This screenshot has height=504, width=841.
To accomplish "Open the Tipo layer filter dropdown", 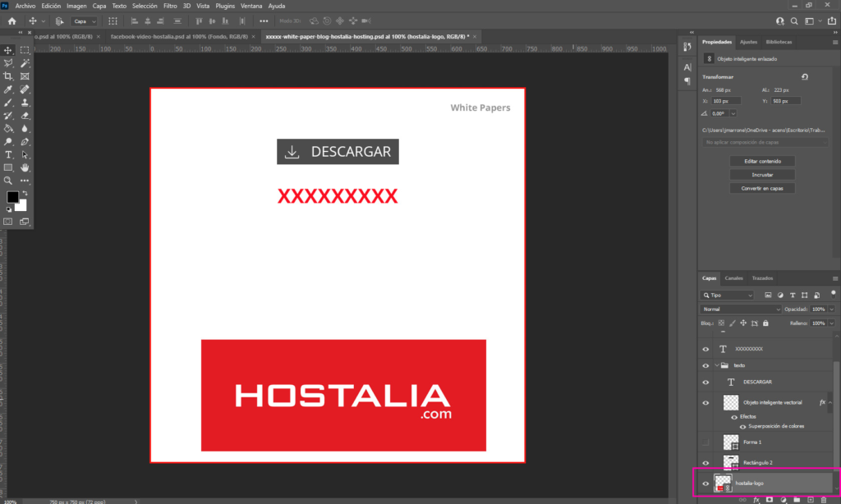I will [x=727, y=295].
